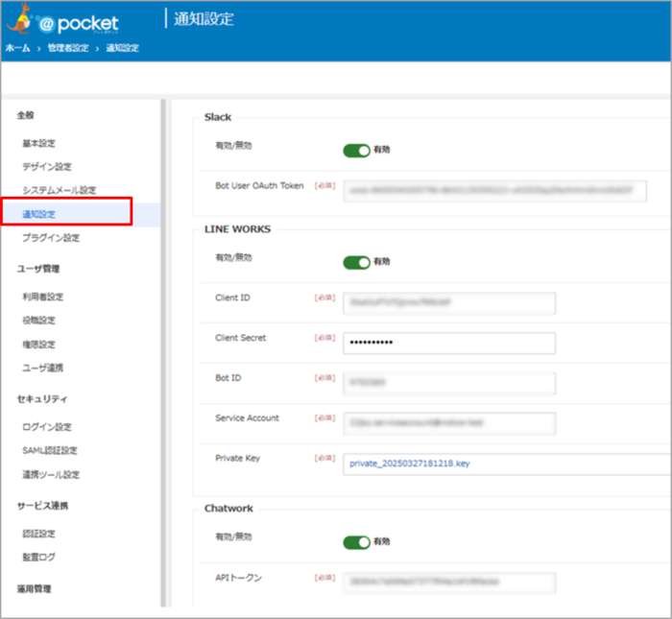Click the sidebar vertical scrollbar
Viewport: 672px width, 619px height.
[x=163, y=353]
